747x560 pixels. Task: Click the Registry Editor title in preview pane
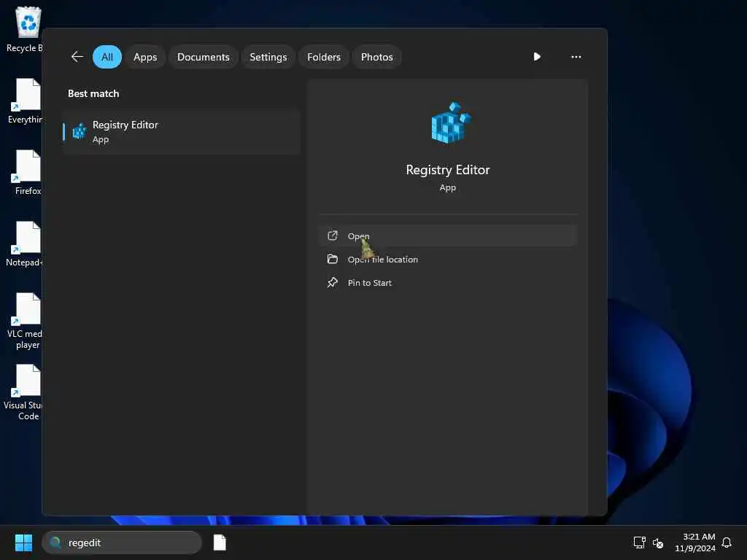pyautogui.click(x=448, y=170)
